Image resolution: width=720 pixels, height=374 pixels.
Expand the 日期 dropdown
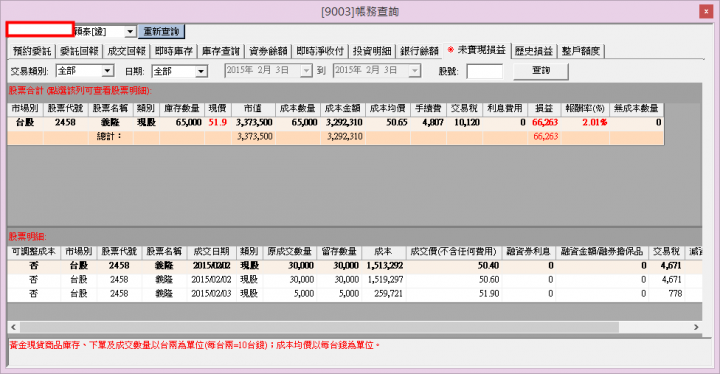coord(201,71)
